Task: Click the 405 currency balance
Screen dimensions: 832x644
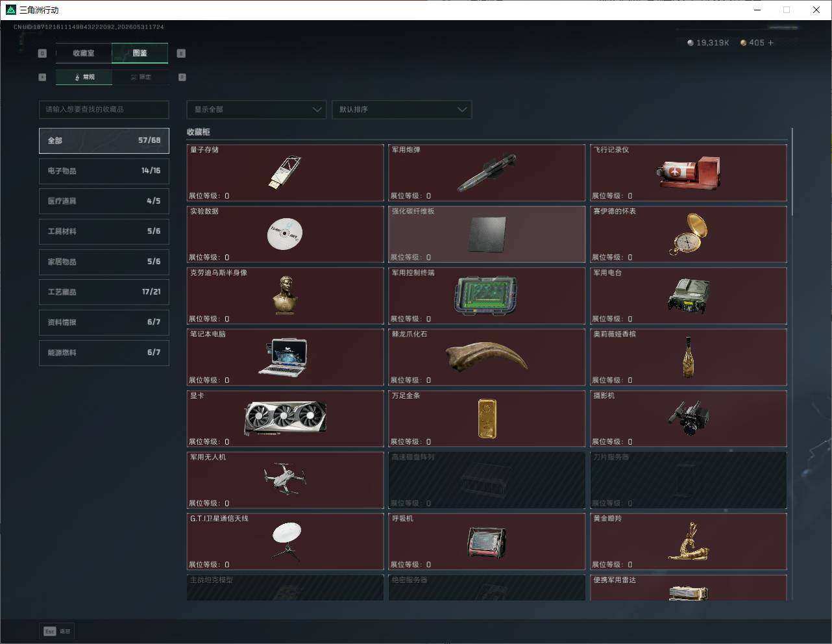Action: (x=757, y=43)
